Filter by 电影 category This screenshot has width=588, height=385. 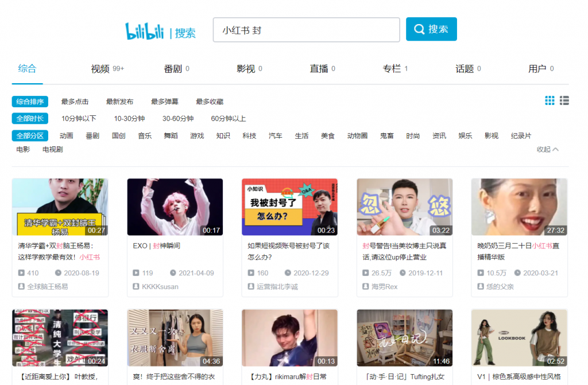(23, 149)
